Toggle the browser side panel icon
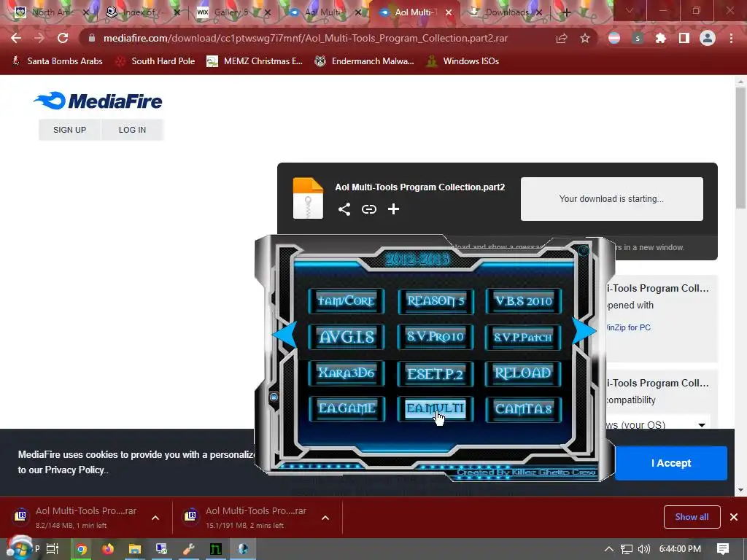 [684, 38]
